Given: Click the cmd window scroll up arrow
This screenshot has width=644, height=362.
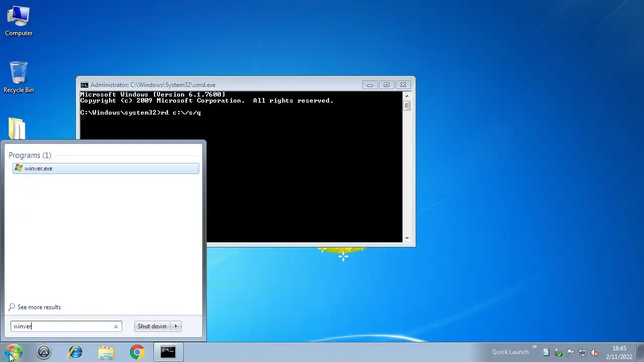Looking at the screenshot, I should point(407,96).
